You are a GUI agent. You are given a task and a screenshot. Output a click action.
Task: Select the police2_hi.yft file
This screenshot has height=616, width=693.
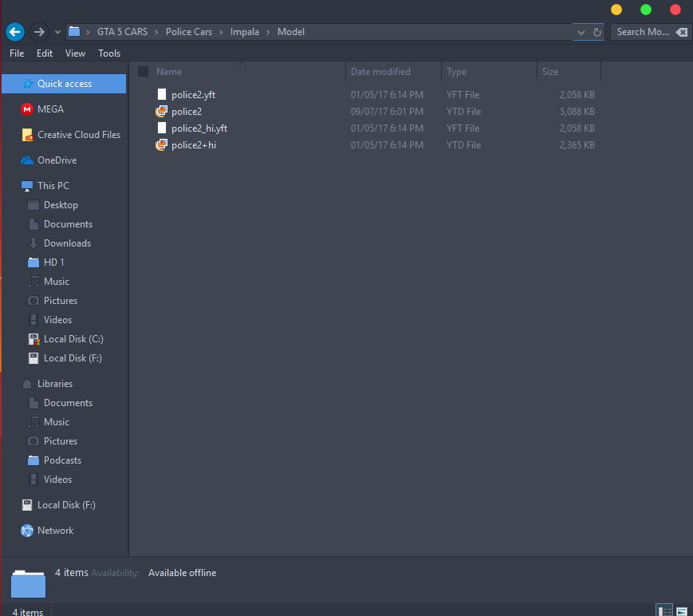pos(199,128)
